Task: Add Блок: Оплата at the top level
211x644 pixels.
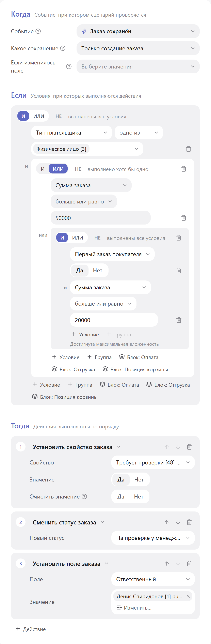Action: pos(119,385)
